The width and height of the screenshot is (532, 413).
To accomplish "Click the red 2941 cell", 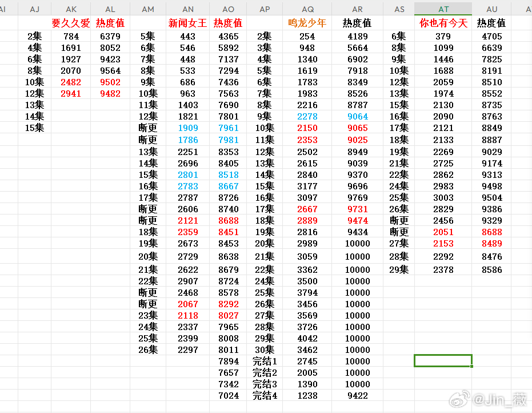I will pyautogui.click(x=71, y=93).
